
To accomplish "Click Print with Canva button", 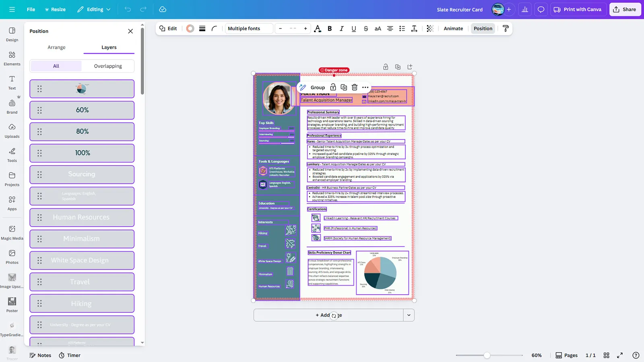I will [x=578, y=9].
